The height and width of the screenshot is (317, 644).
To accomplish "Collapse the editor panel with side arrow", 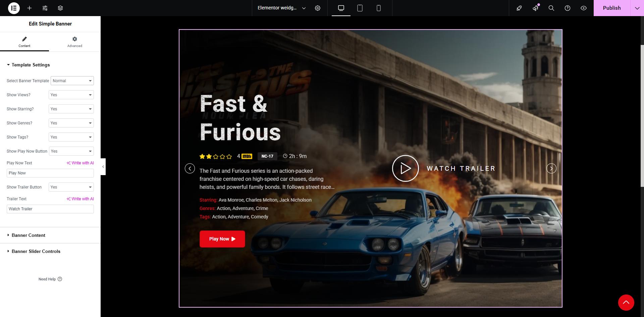I will pos(103,167).
